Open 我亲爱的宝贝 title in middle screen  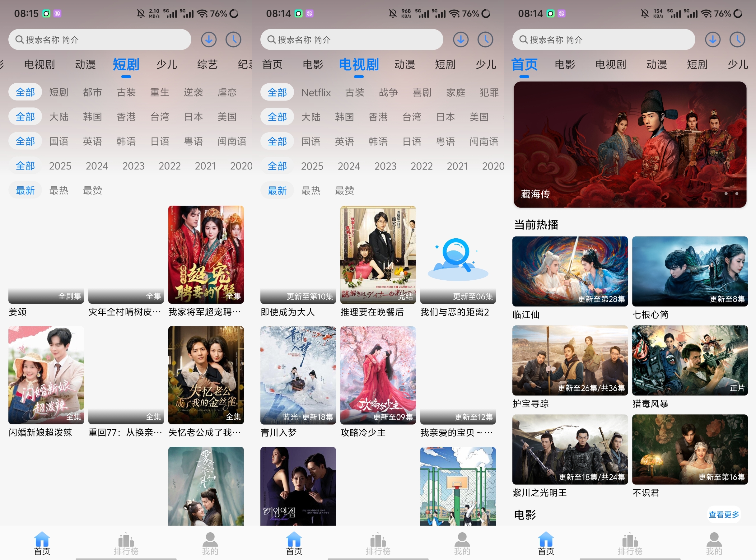[x=456, y=433]
